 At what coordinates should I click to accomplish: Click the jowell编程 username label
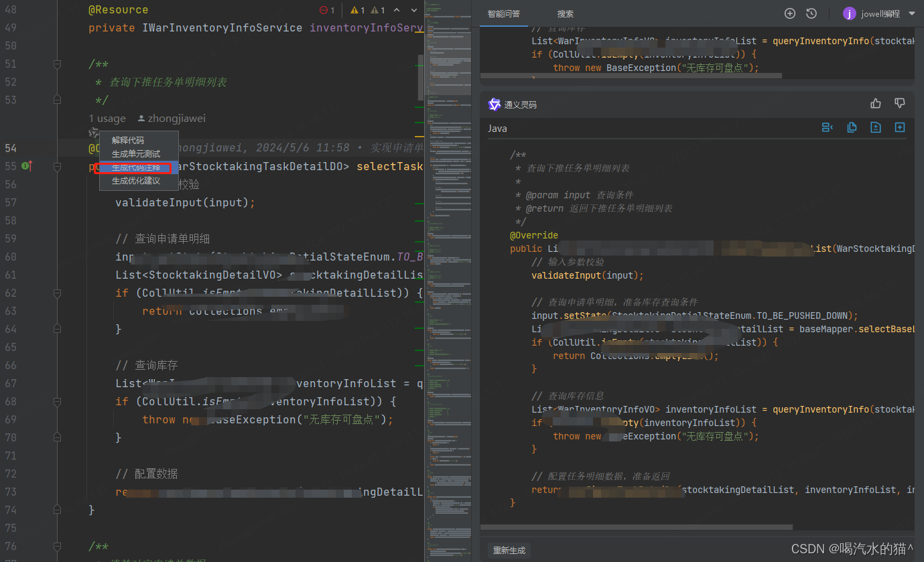click(880, 13)
